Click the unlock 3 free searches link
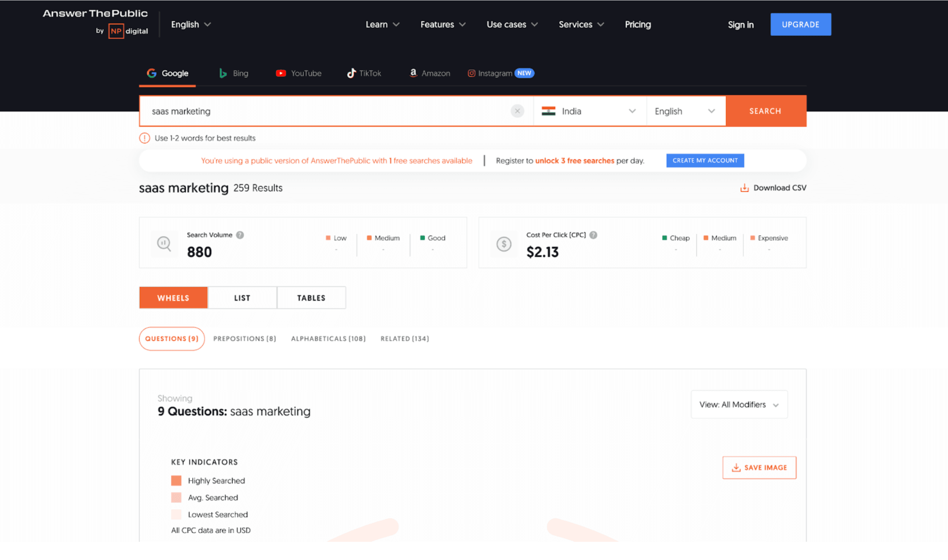The image size is (948, 560). tap(574, 161)
